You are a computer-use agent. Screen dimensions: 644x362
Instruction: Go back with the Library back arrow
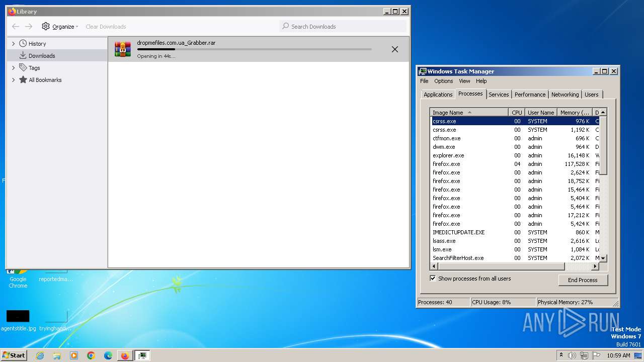click(16, 27)
